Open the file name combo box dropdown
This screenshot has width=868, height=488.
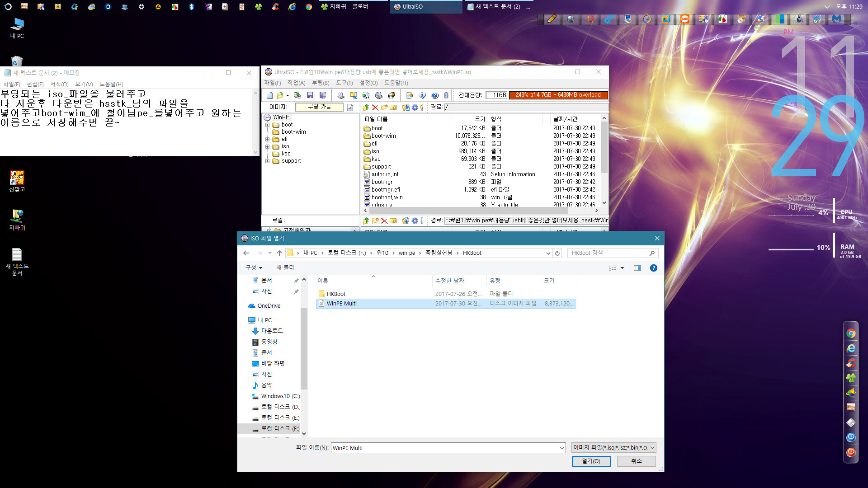pyautogui.click(x=561, y=448)
